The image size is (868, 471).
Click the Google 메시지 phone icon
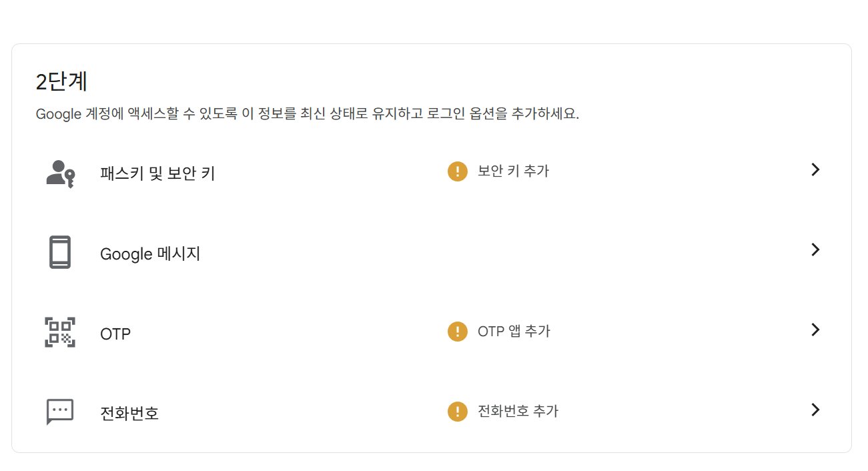[60, 253]
